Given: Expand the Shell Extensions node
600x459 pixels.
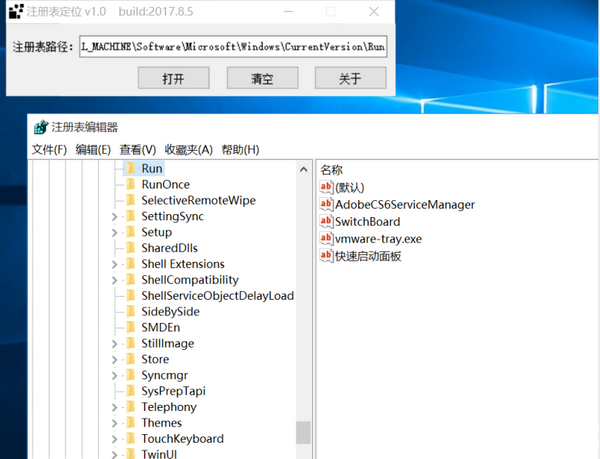Looking at the screenshot, I should click(x=114, y=264).
